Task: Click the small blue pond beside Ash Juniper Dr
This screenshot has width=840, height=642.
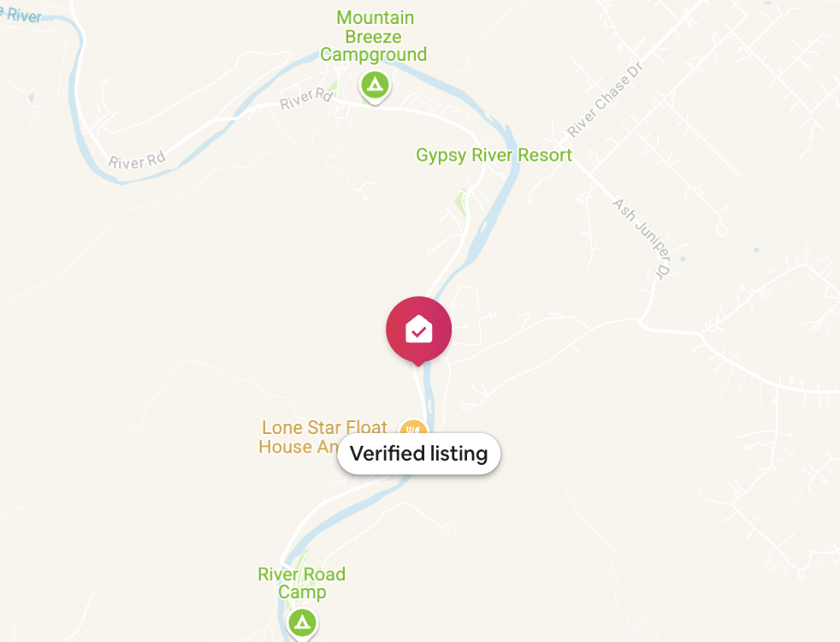Action: pos(683,259)
